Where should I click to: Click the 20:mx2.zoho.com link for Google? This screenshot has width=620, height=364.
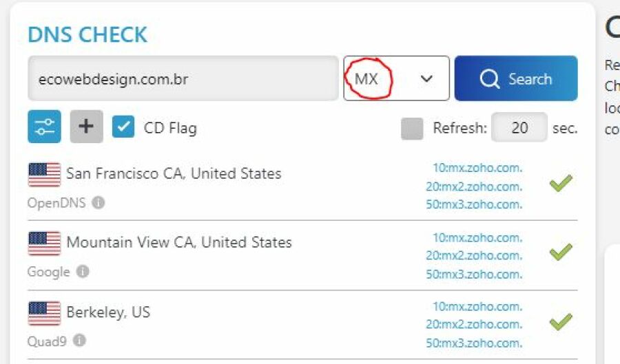473,255
